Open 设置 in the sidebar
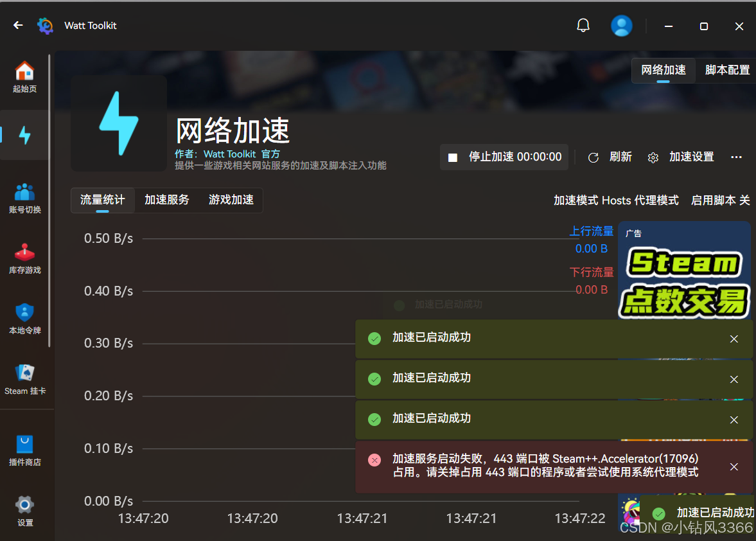This screenshot has height=541, width=756. click(24, 511)
